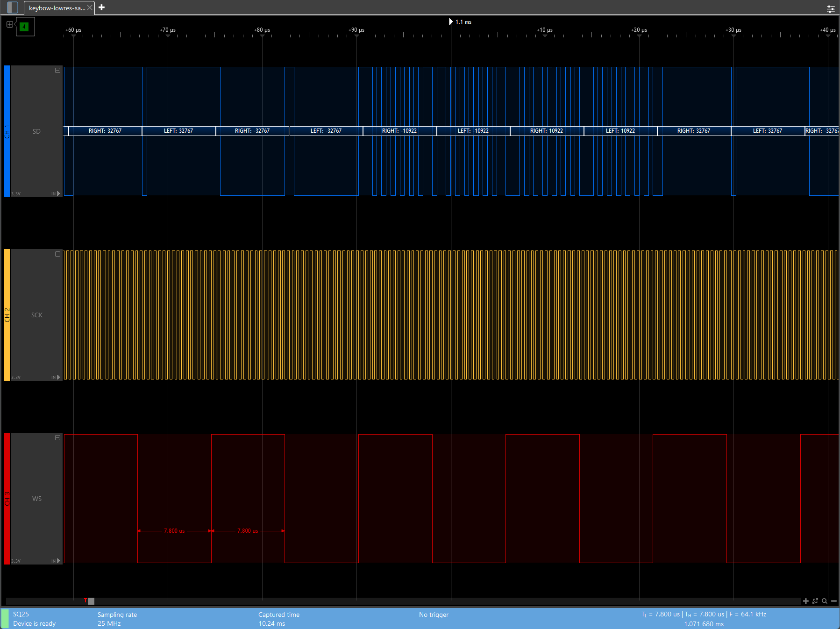Viewport: 840px width, 629px height.
Task: Zoom out with the minus icon at the bottom right
Action: pos(834,601)
